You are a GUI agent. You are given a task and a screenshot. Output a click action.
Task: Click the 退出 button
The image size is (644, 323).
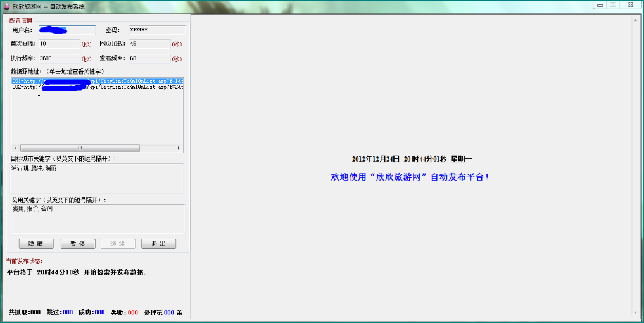click(158, 244)
